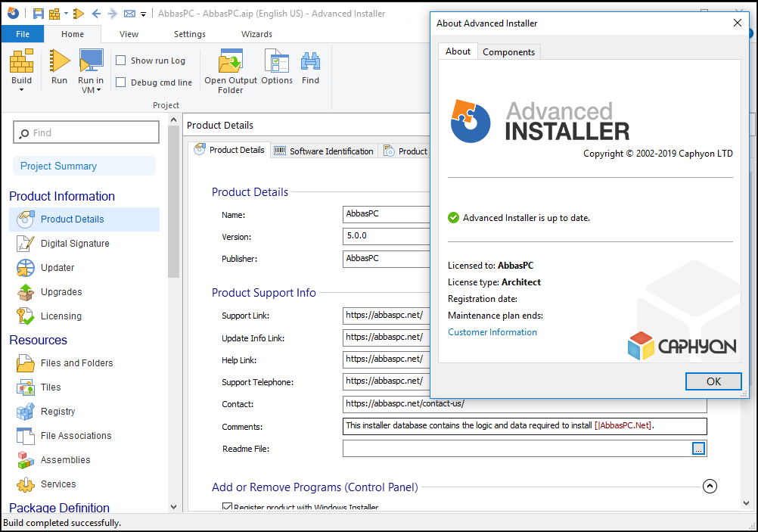This screenshot has height=532, width=758.
Task: Click the left pane scroll down arrow
Action: 173,507
